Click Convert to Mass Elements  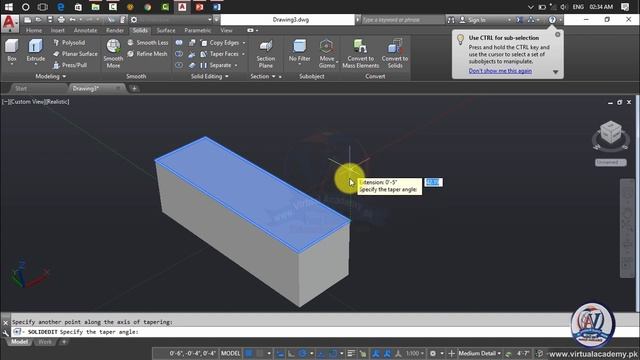point(360,53)
